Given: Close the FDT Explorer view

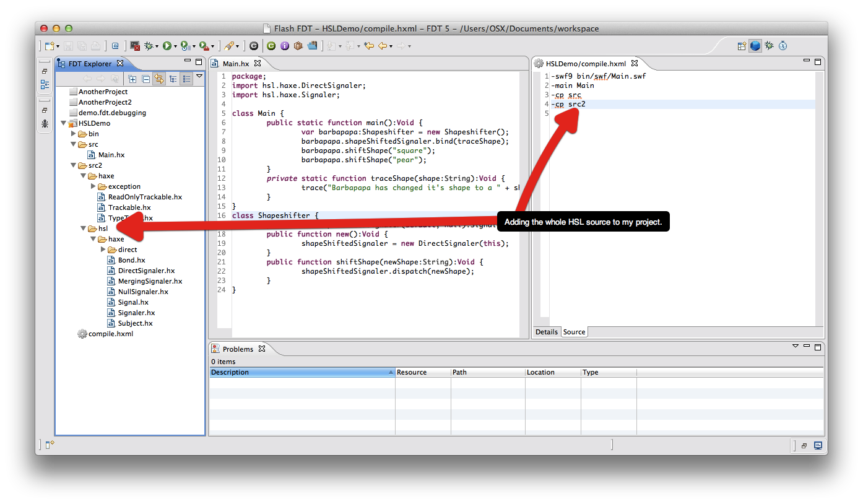Looking at the screenshot, I should tap(120, 63).
